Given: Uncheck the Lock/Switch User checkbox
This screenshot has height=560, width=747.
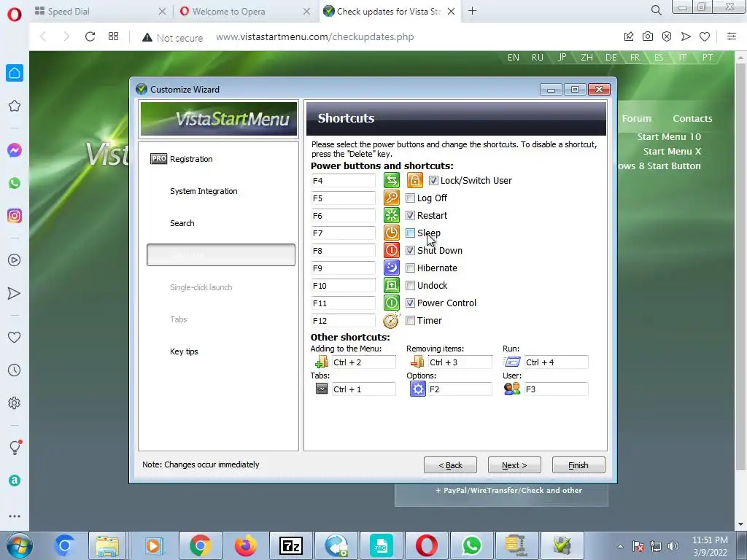Looking at the screenshot, I should [x=433, y=181].
